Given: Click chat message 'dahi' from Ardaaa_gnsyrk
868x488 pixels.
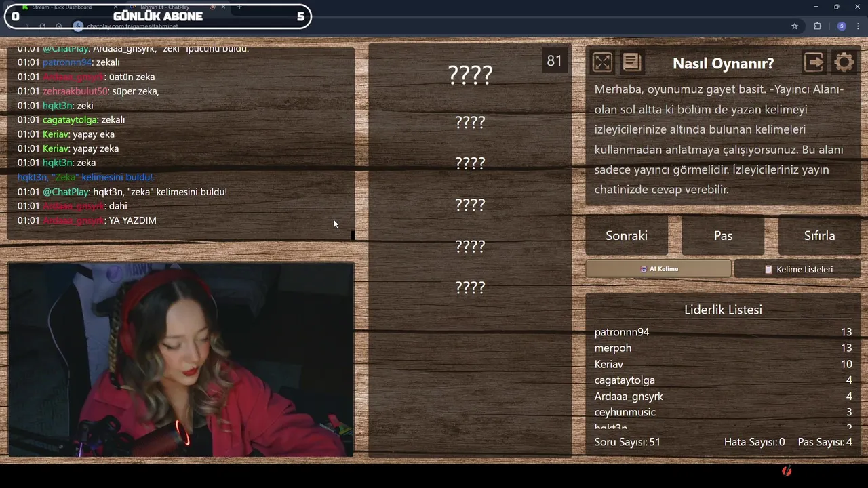Looking at the screenshot, I should tap(72, 206).
